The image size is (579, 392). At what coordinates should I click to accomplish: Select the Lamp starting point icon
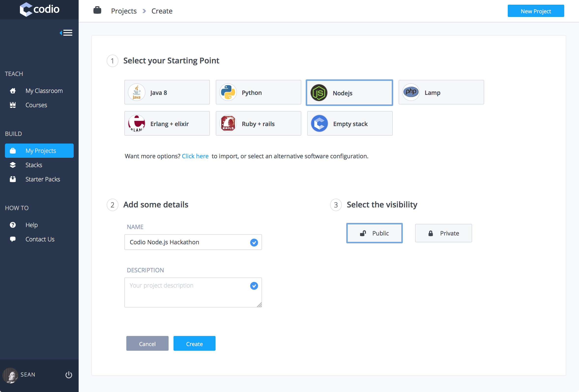click(410, 92)
